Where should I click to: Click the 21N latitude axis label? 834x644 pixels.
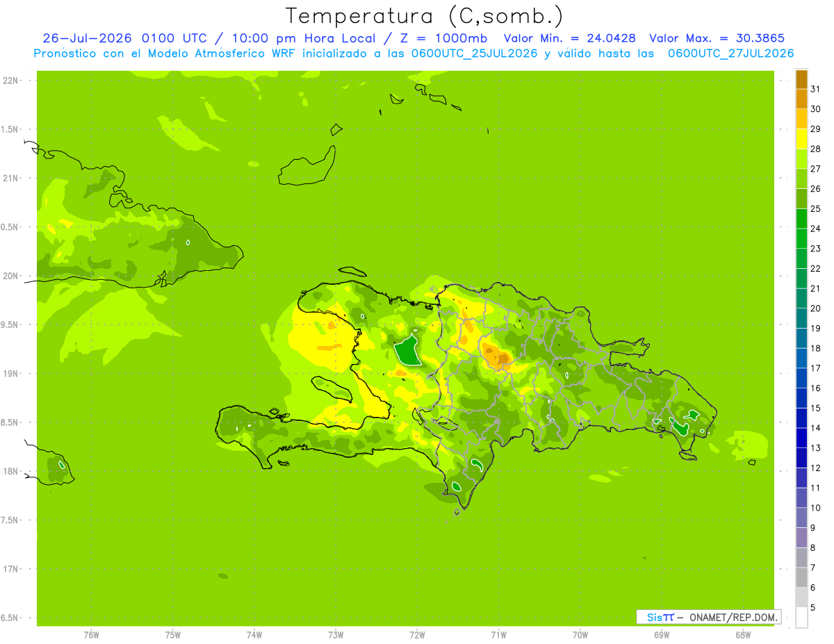pos(11,178)
